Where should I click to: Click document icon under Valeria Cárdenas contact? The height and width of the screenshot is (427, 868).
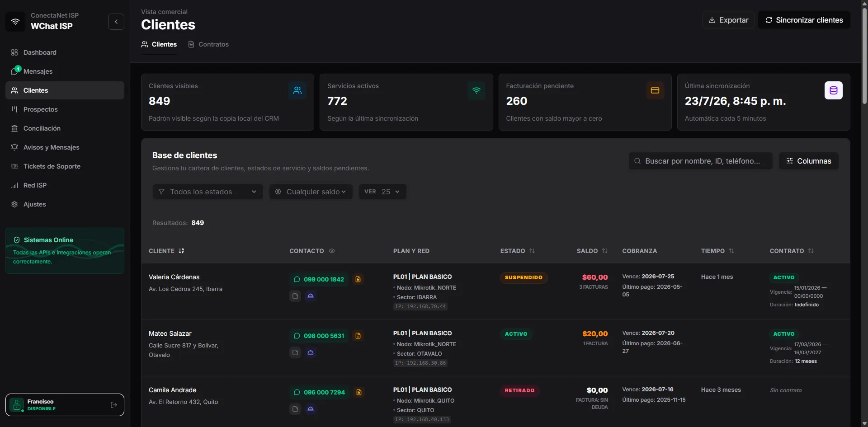(x=295, y=296)
